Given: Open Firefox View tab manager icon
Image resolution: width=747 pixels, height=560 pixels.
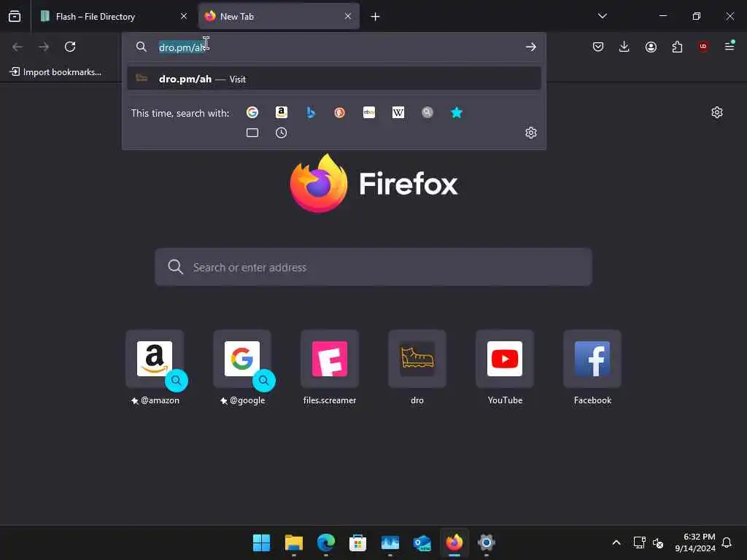Looking at the screenshot, I should pyautogui.click(x=15, y=16).
